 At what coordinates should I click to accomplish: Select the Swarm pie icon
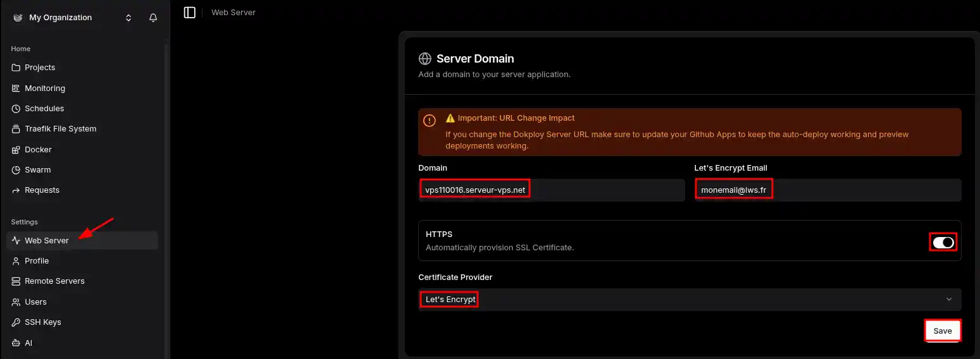coord(16,170)
